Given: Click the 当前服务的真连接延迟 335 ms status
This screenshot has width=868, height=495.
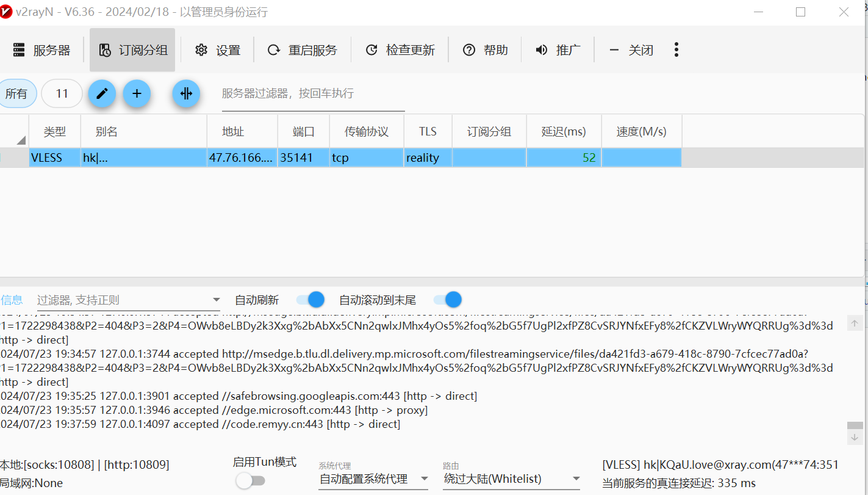Looking at the screenshot, I should pos(679,483).
